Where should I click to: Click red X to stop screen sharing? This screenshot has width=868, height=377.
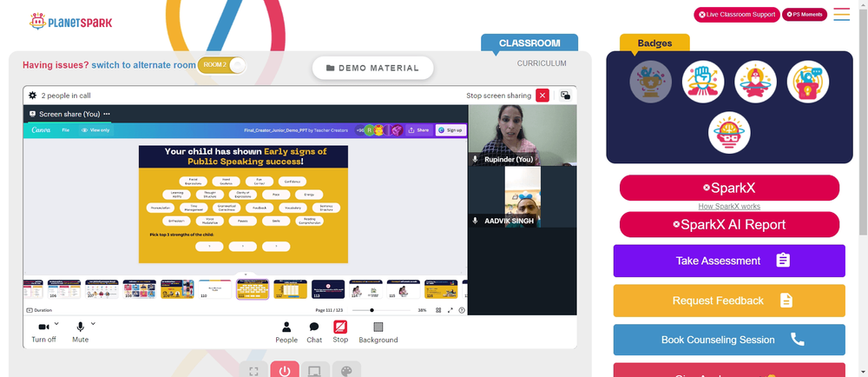[x=542, y=96]
